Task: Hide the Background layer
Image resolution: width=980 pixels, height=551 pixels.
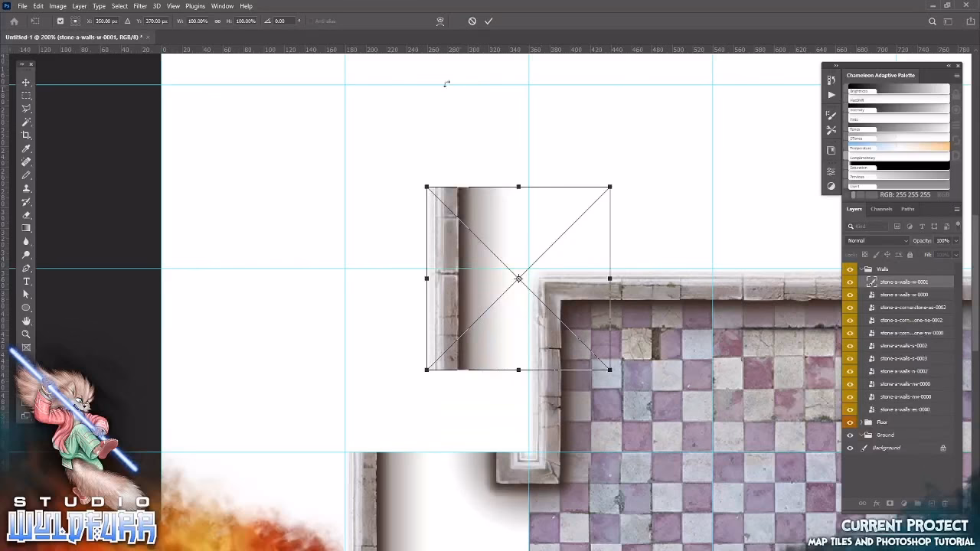Action: 849,448
